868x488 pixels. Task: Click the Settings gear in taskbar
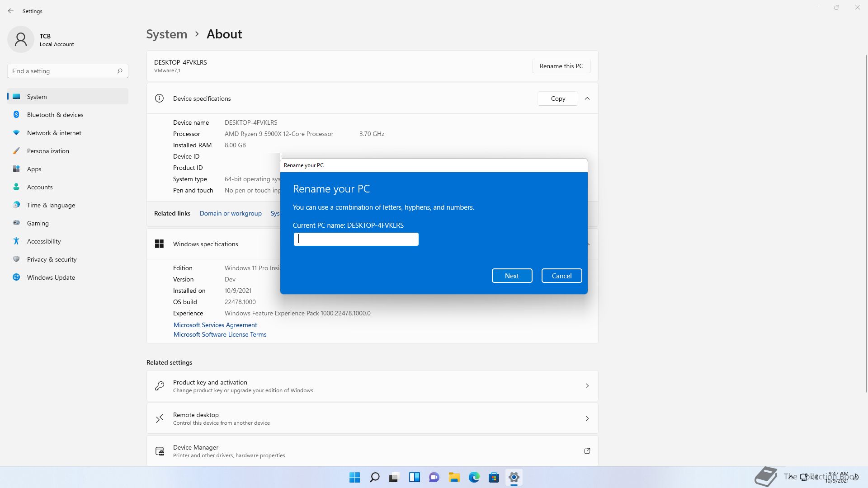[x=514, y=477]
